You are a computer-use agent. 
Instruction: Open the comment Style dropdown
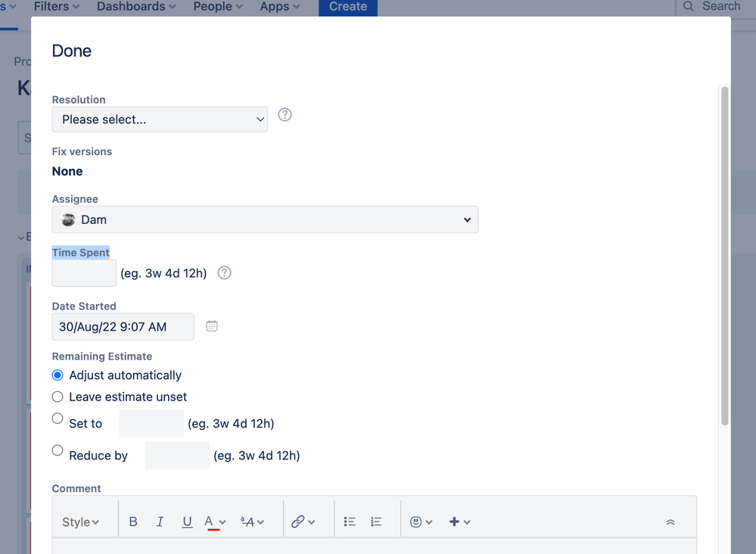(80, 522)
